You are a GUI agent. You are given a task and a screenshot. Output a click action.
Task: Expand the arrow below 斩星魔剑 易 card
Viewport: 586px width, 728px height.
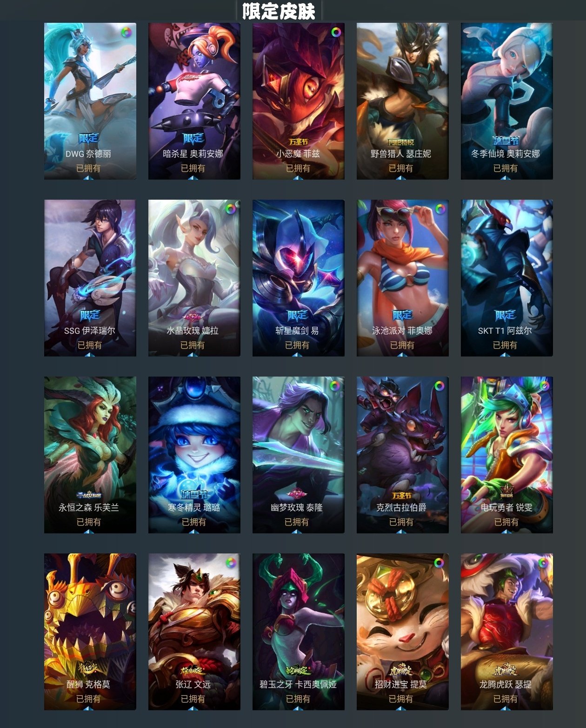pos(298,355)
